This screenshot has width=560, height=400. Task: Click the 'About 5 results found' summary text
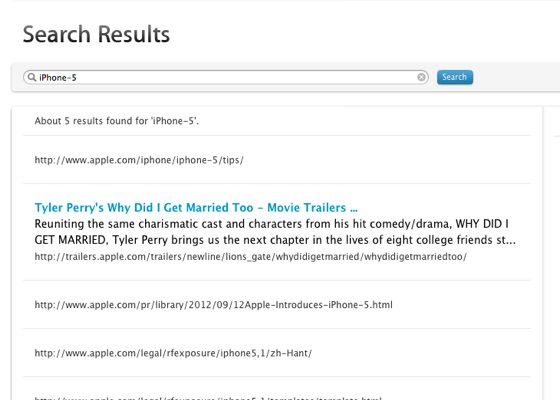tap(116, 121)
